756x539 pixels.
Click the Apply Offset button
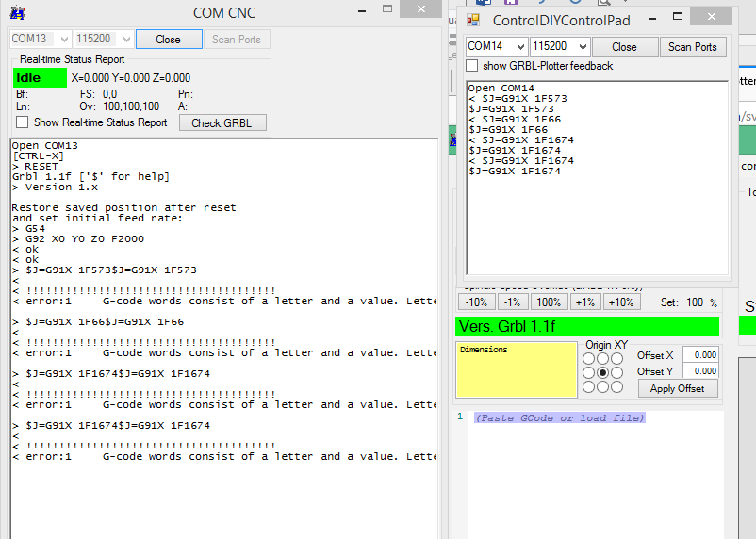(x=678, y=388)
